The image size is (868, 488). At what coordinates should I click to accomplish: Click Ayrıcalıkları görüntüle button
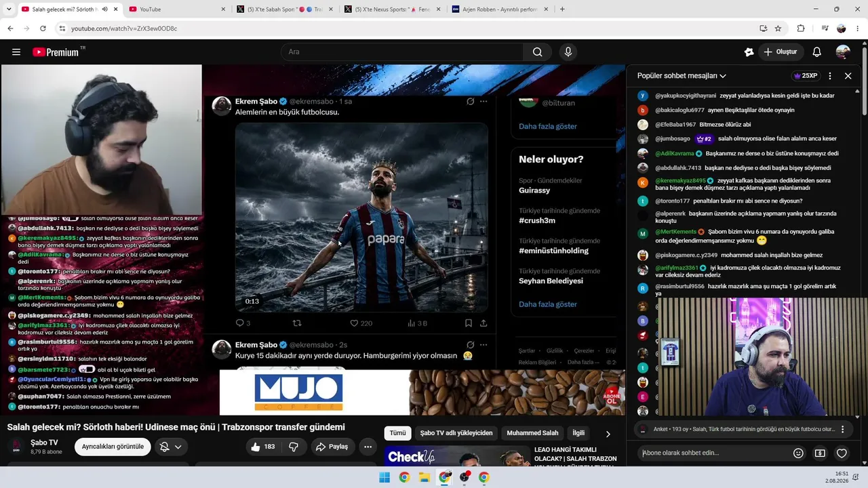pos(113,447)
